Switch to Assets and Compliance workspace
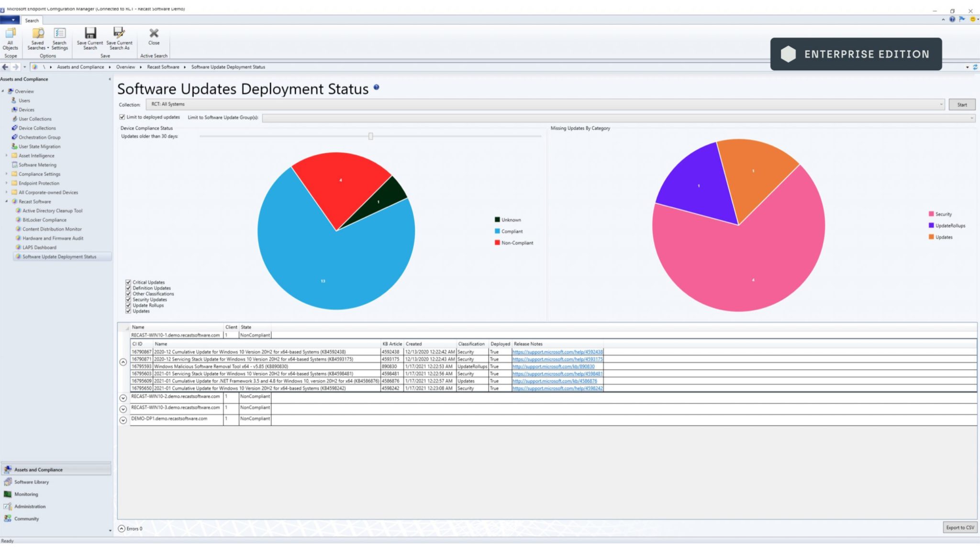Image resolution: width=980 pixels, height=551 pixels. 56,470
